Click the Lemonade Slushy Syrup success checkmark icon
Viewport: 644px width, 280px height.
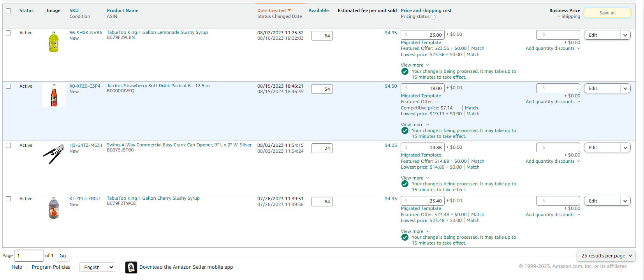(405, 72)
